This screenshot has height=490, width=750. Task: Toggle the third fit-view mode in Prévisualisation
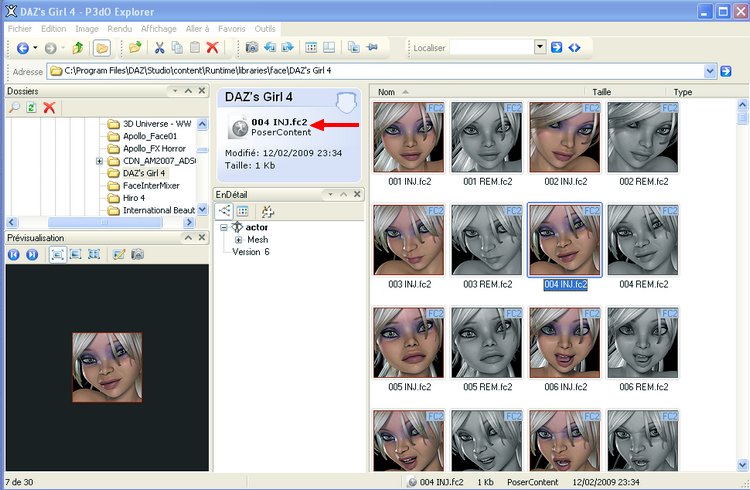tap(94, 255)
